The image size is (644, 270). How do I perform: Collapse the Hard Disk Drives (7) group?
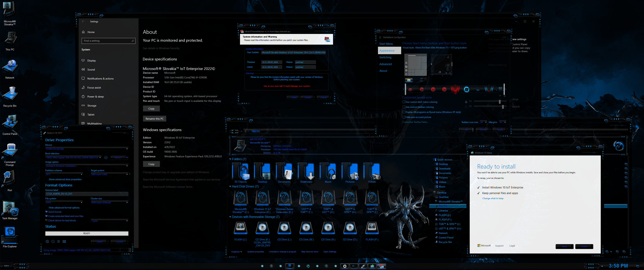230,186
